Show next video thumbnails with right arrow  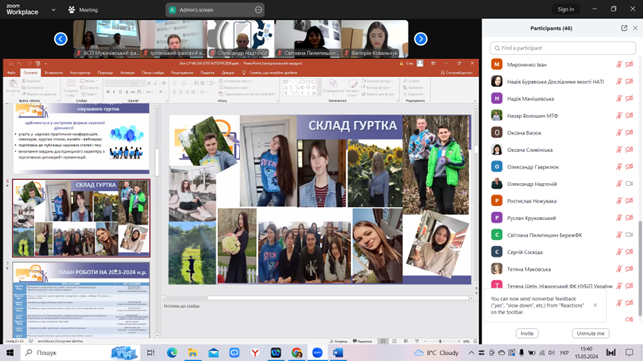420,39
